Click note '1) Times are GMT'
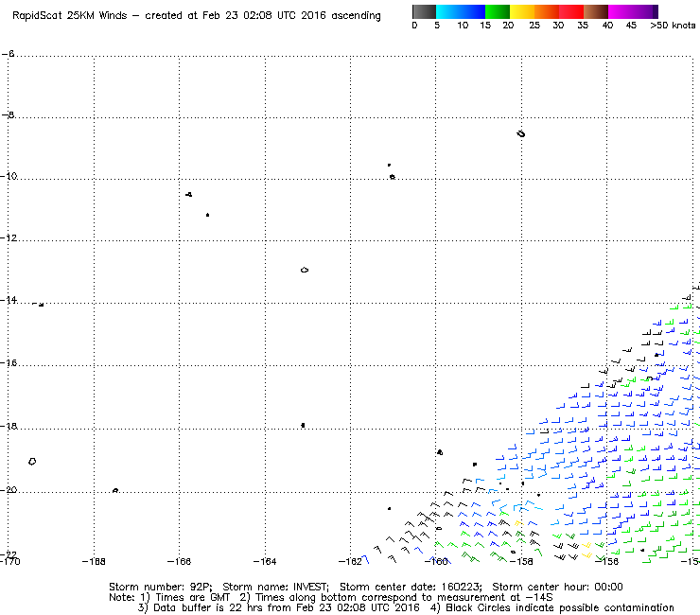 point(185,597)
